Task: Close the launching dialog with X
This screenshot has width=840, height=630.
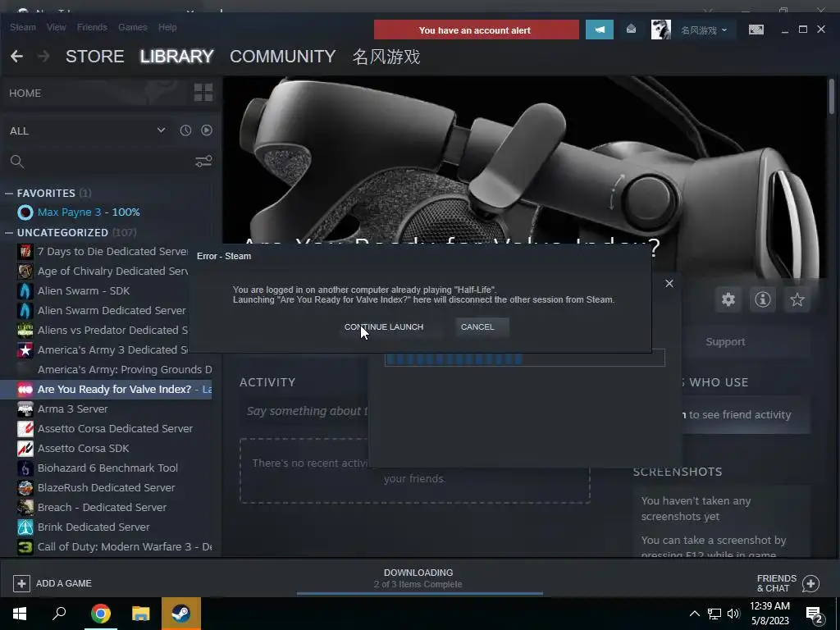Action: pos(669,283)
